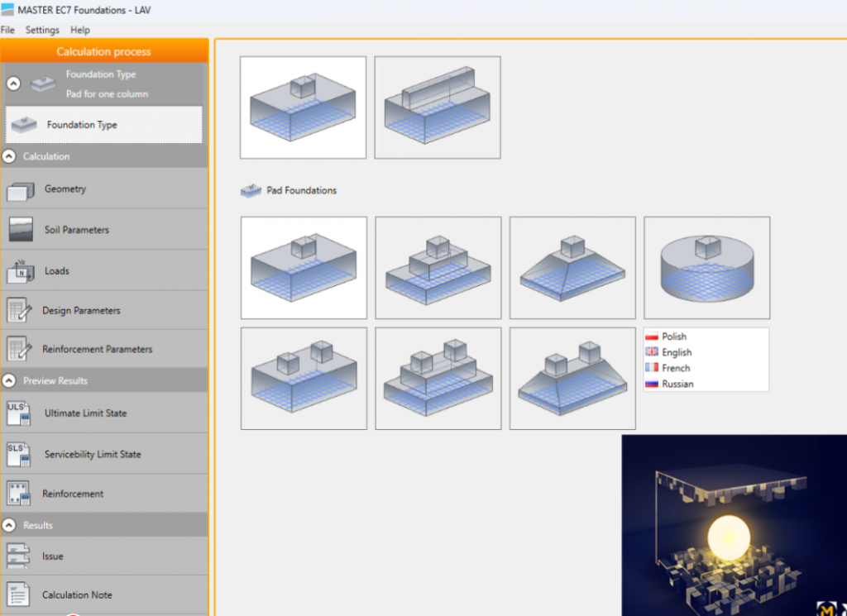847x616 pixels.
Task: Collapse the Calculation section
Action: click(10, 156)
